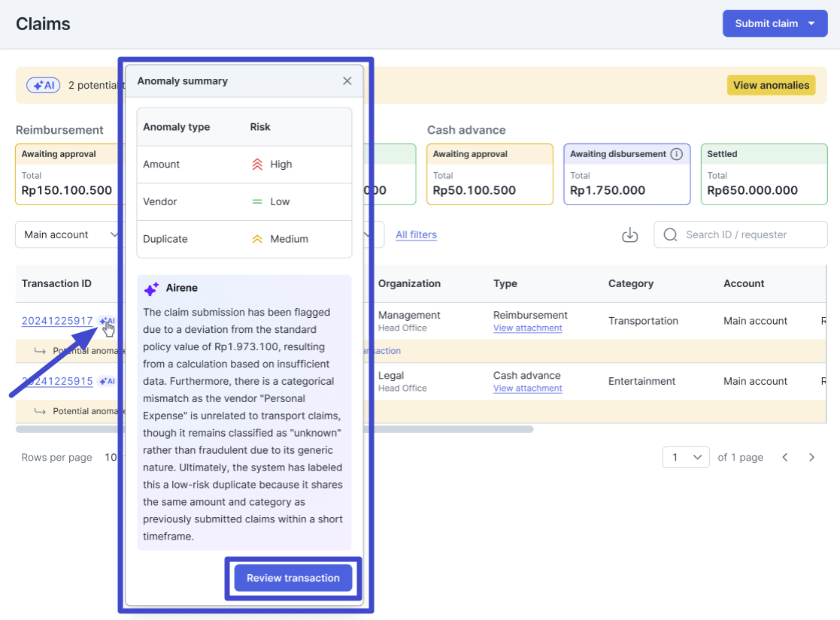Open the Main account dropdown
This screenshot has height=620, width=840.
click(x=69, y=234)
